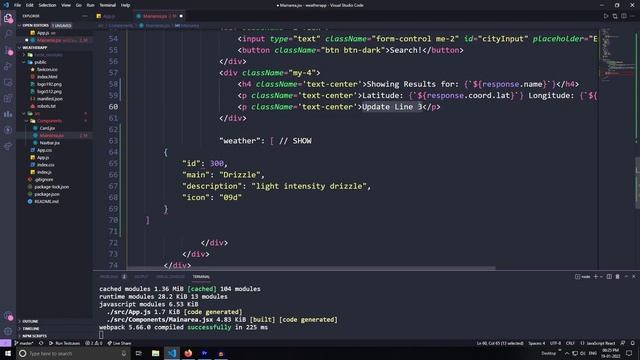The width and height of the screenshot is (640, 360).
Task: Open Card.jsx in file explorer
Action: [47, 128]
